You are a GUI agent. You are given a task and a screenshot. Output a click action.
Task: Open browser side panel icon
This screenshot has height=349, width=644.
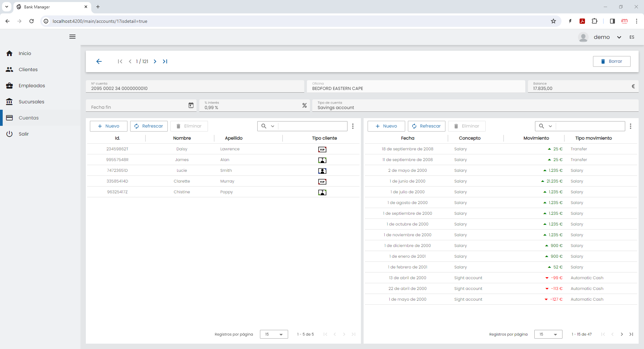point(612,21)
